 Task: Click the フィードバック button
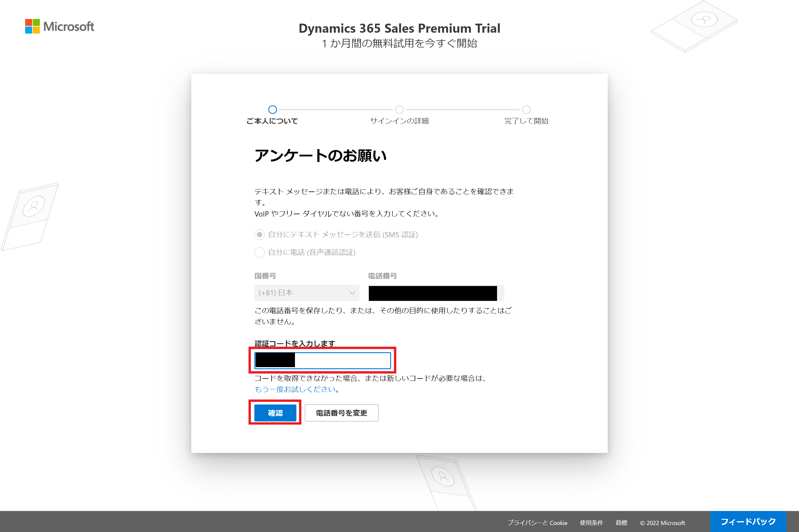click(x=748, y=521)
